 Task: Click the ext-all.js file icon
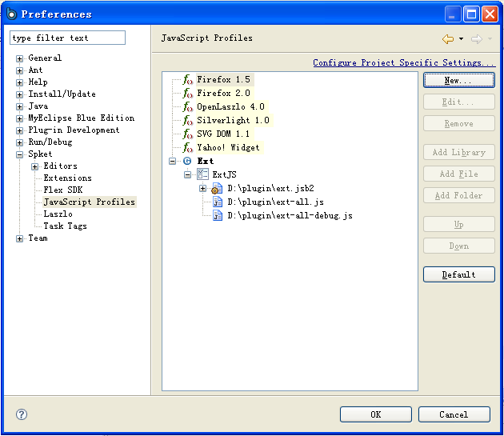[218, 202]
